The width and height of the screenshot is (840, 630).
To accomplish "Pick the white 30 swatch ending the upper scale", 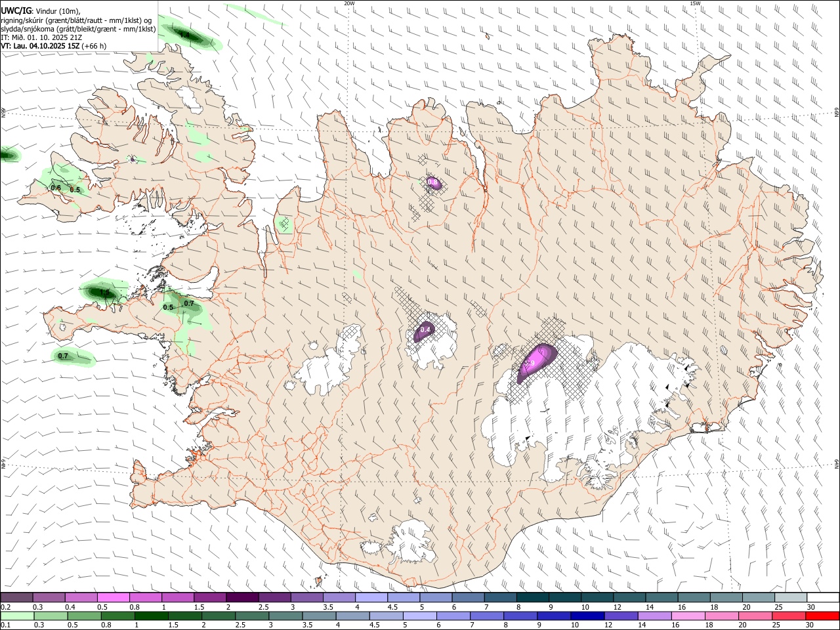I will pyautogui.click(x=822, y=598).
